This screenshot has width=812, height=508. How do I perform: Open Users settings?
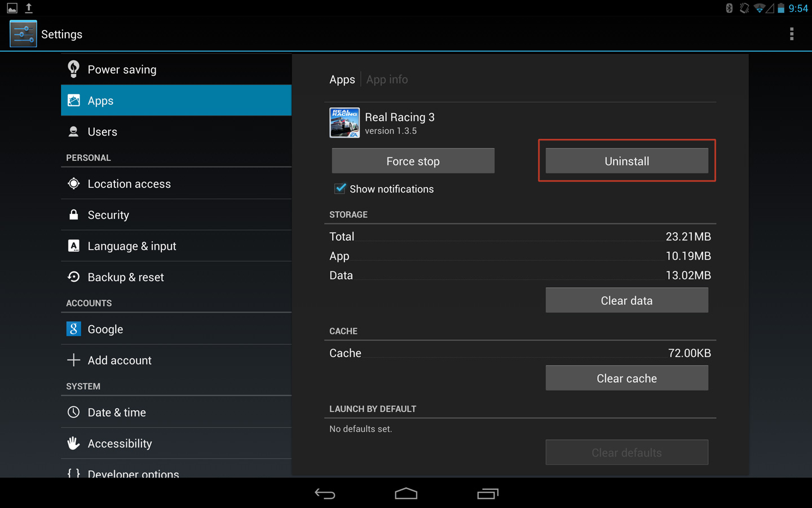pos(176,132)
